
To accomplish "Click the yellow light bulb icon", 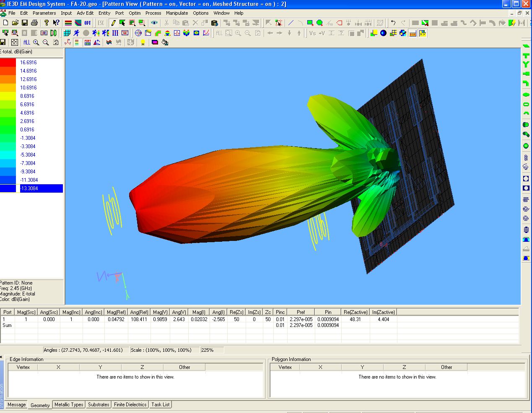I will [143, 42].
